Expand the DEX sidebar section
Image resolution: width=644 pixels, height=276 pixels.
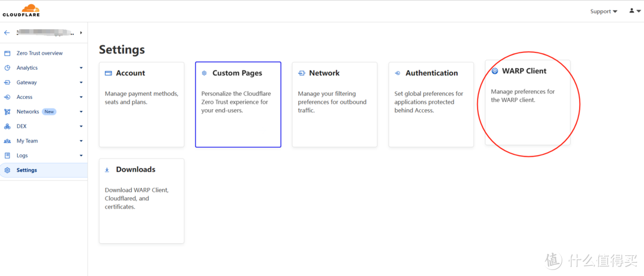coord(81,126)
